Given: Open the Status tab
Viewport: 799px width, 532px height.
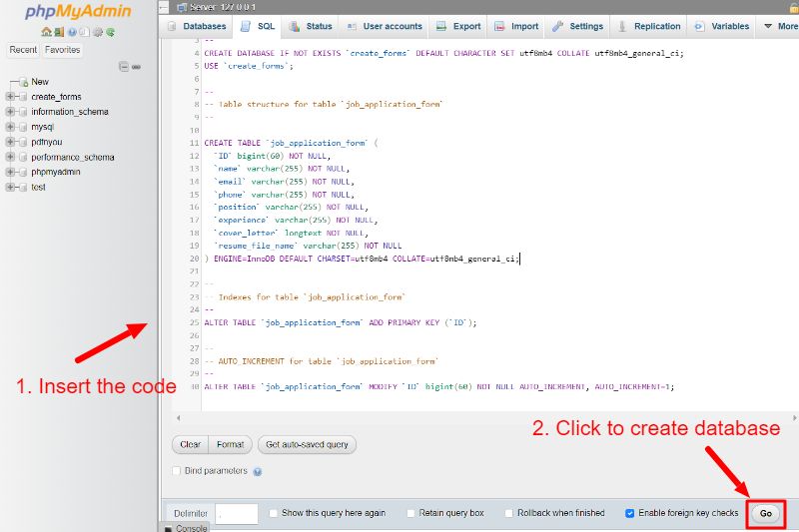Looking at the screenshot, I should [x=311, y=27].
